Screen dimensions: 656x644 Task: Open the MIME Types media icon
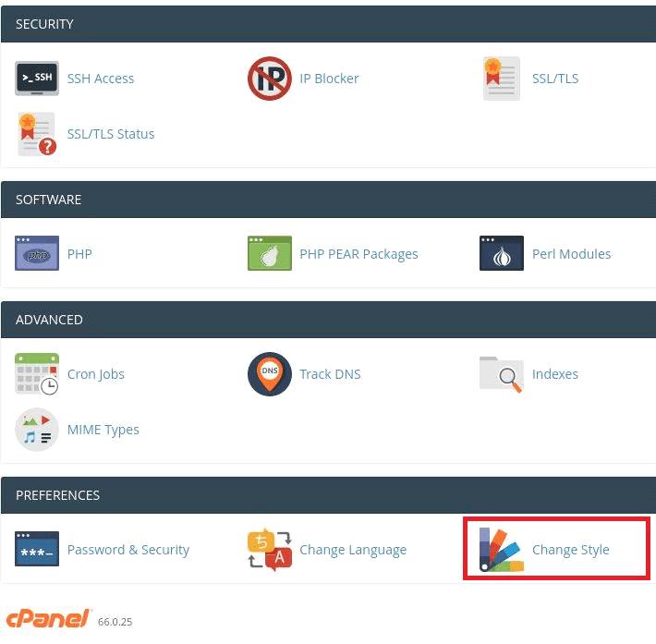pyautogui.click(x=37, y=430)
